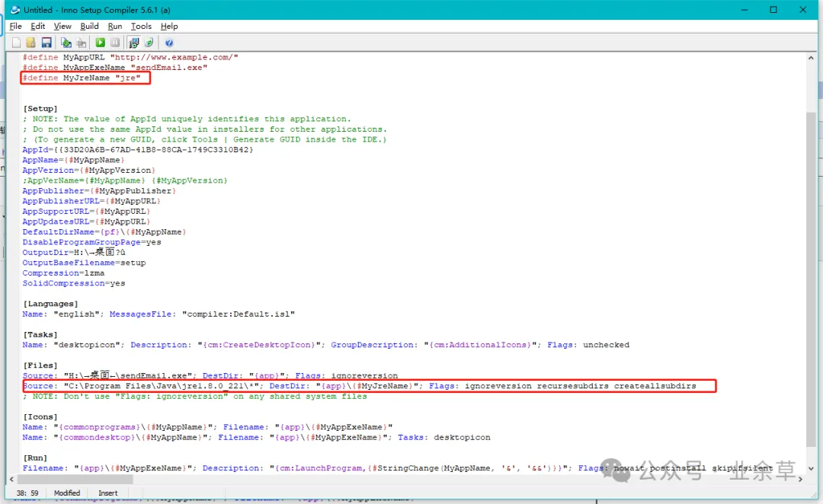The width and height of the screenshot is (823, 504).
Task: Click the 'AppUpdatesURL=' line
Action: [86, 222]
